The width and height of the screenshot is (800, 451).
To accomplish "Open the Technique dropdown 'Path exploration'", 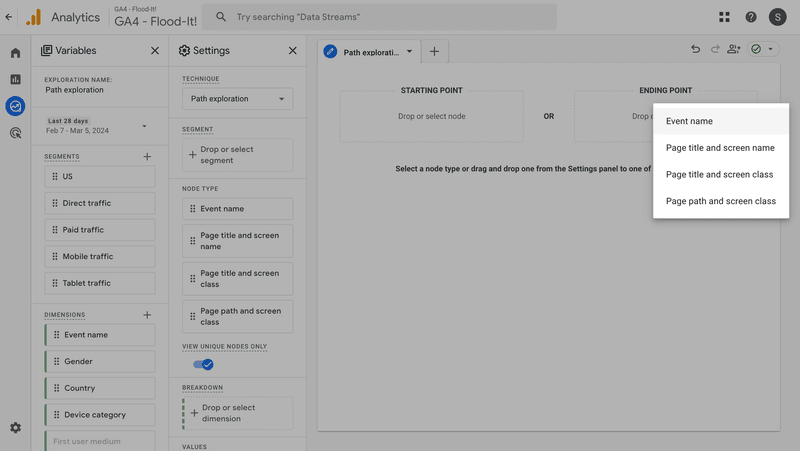I will 238,98.
